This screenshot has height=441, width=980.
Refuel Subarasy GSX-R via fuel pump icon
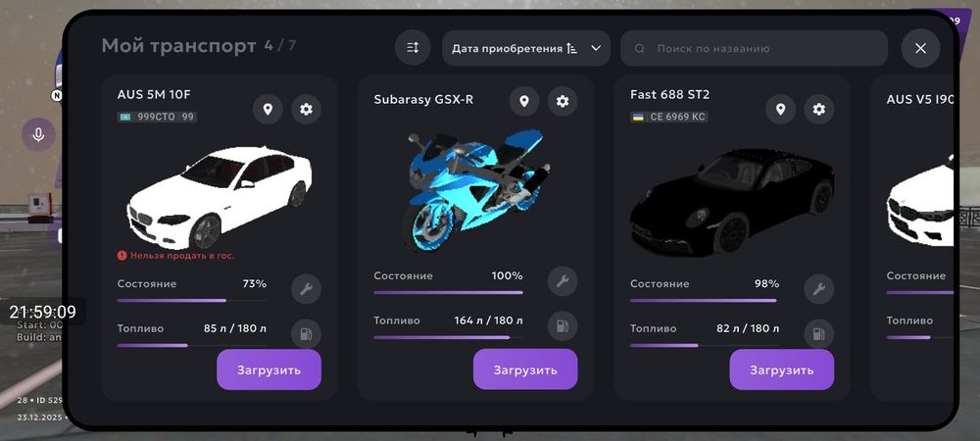coord(563,325)
